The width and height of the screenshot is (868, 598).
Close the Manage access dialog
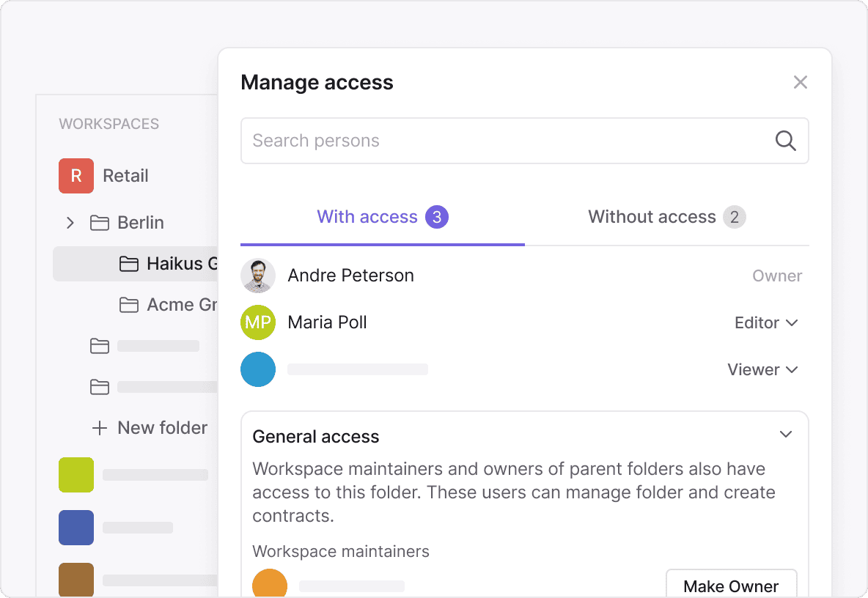point(800,82)
